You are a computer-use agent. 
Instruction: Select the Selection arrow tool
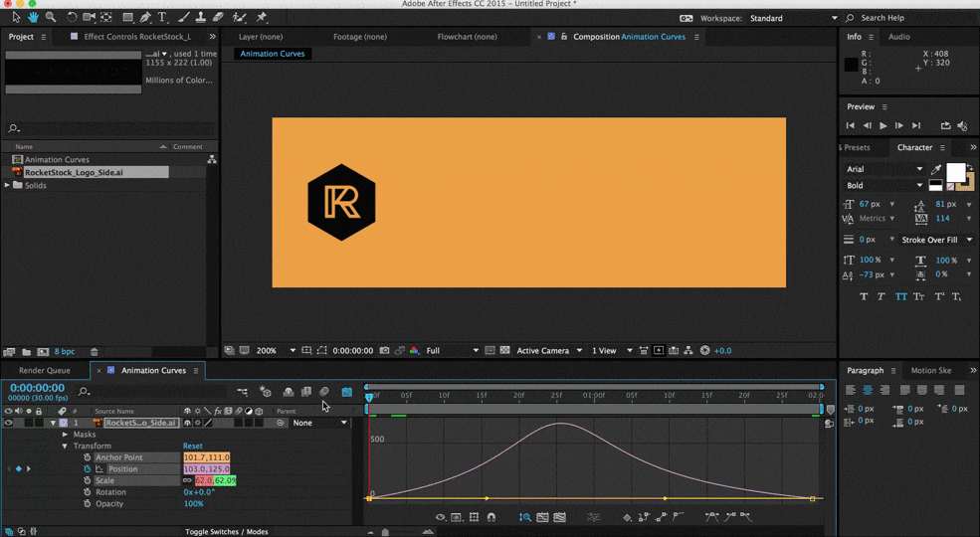(16, 18)
